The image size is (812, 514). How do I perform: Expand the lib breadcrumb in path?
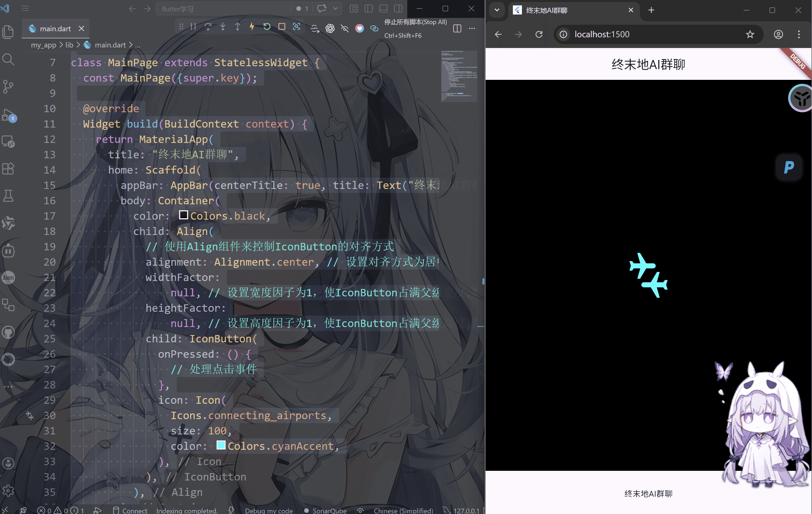[x=69, y=45]
